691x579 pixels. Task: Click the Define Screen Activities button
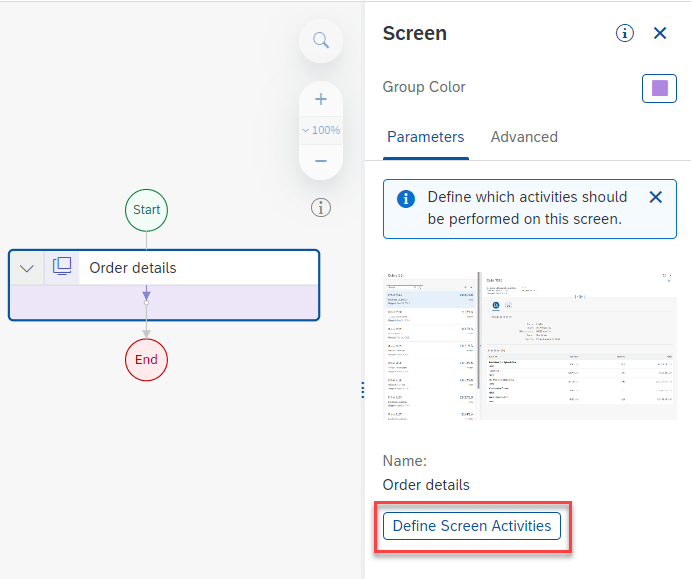(x=472, y=526)
